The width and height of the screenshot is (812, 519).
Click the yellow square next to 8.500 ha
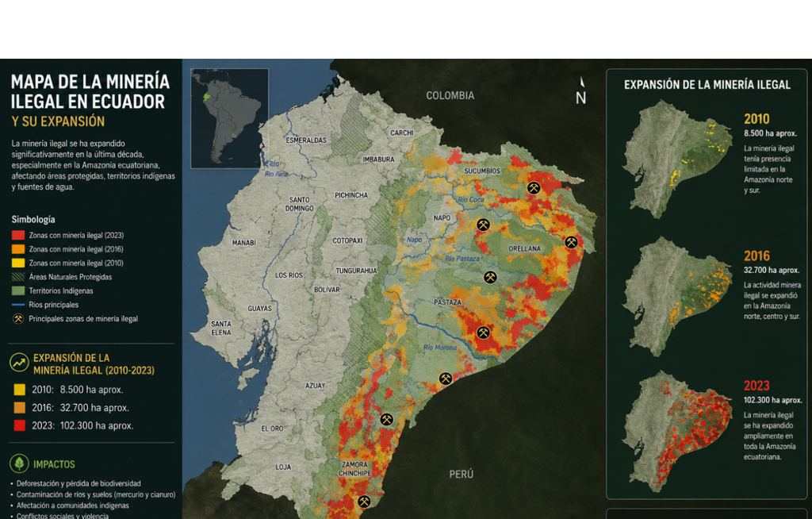click(x=19, y=390)
